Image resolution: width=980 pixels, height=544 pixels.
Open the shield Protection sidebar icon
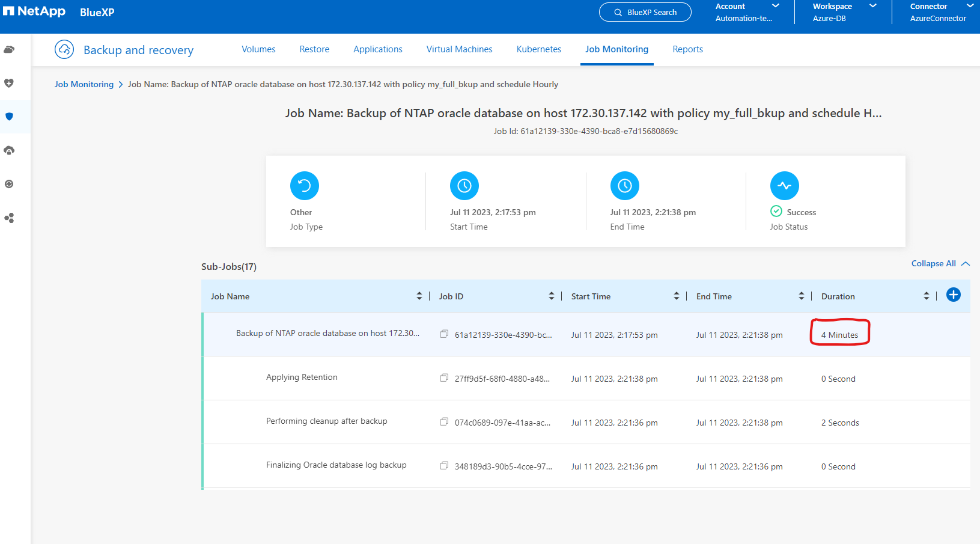(x=9, y=117)
